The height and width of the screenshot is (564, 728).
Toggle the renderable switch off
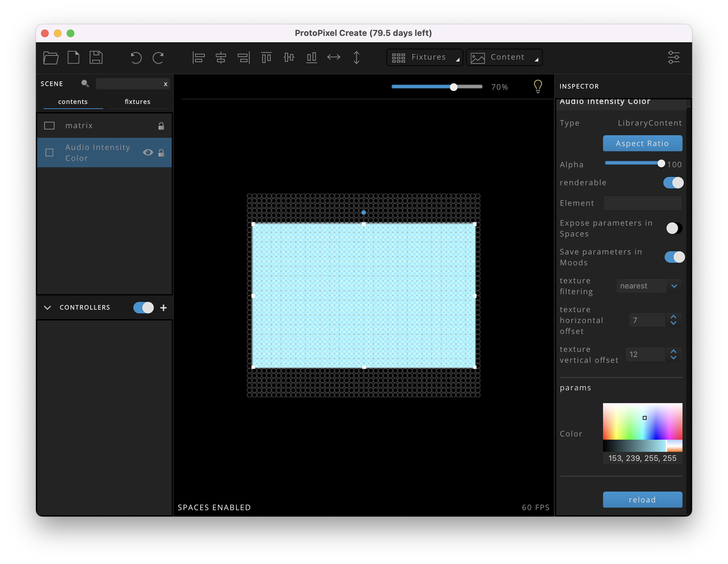coord(673,183)
